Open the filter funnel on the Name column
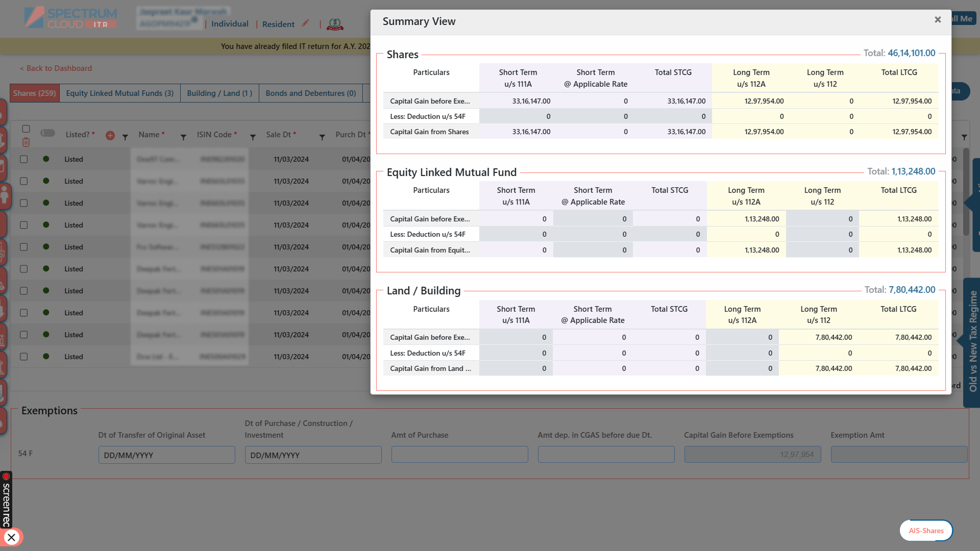The image size is (980, 551). [183, 137]
